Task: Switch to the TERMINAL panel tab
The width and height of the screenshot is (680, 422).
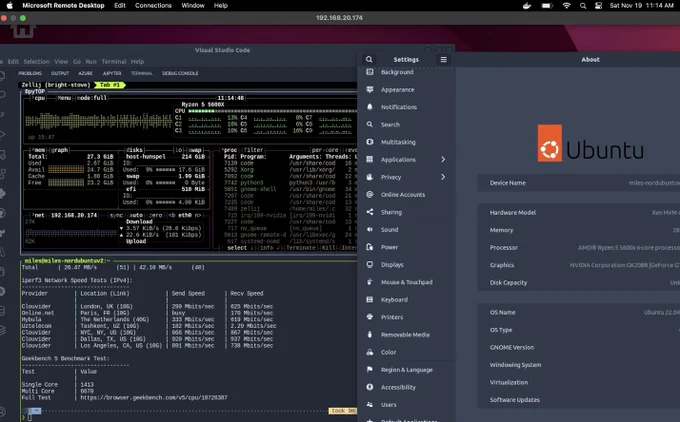Action: (141, 73)
